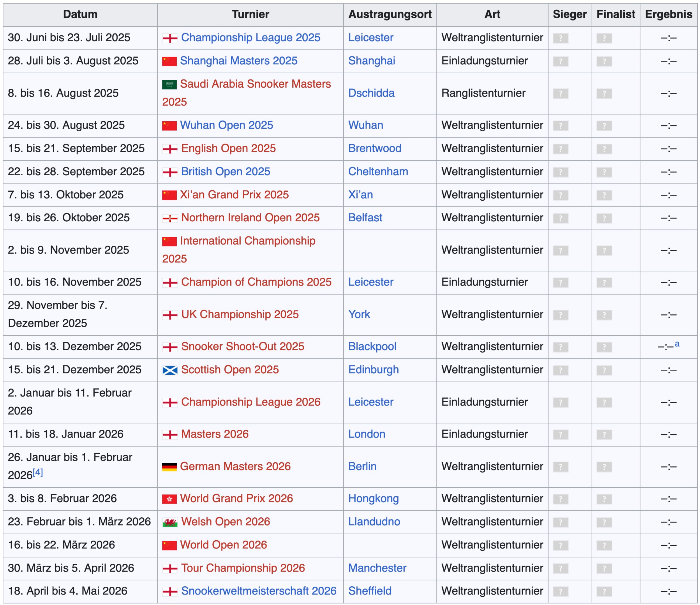Open the Belfast location link
This screenshot has width=700, height=605.
pyautogui.click(x=365, y=218)
